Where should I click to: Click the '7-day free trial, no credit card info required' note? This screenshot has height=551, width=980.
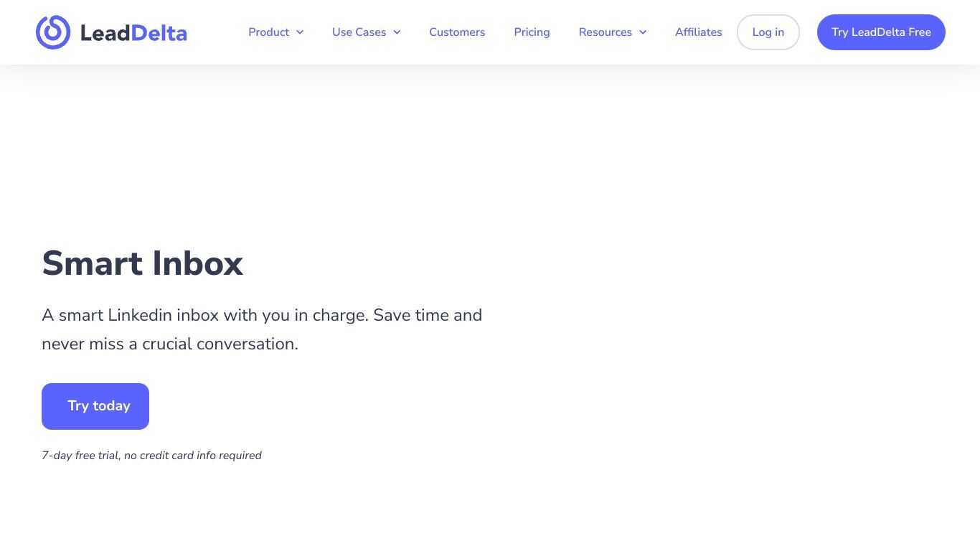tap(151, 456)
